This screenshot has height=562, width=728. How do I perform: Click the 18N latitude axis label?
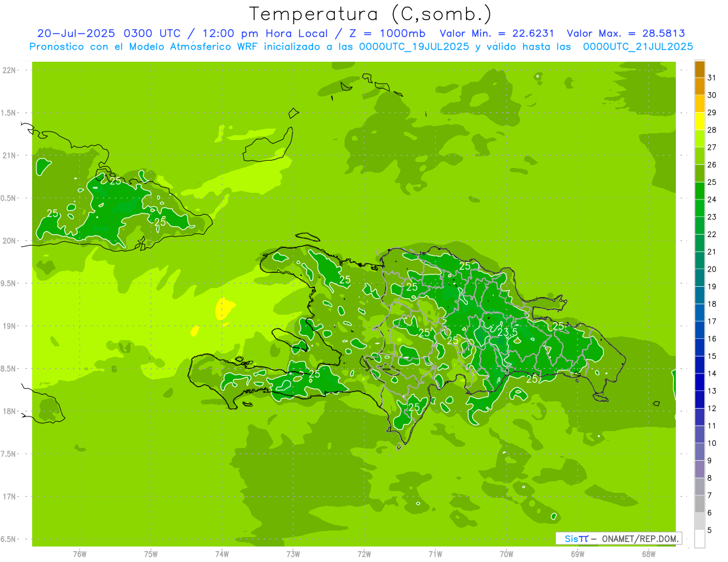pyautogui.click(x=9, y=411)
